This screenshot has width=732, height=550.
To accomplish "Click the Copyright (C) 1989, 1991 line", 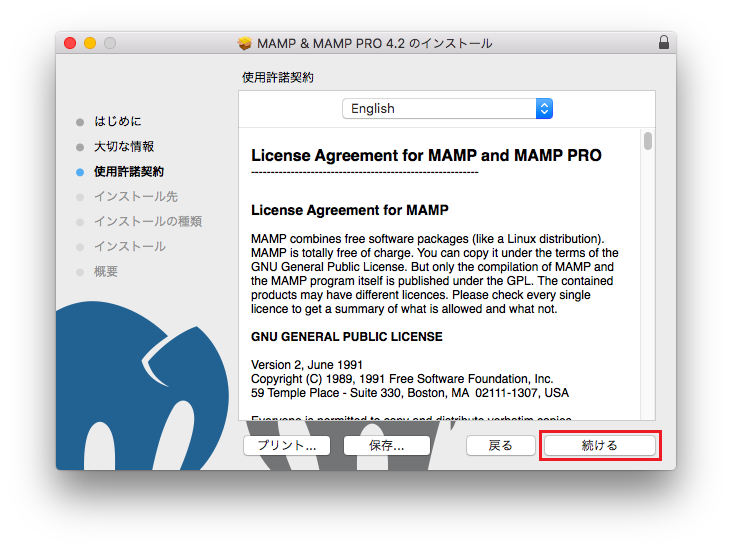I will (402, 379).
